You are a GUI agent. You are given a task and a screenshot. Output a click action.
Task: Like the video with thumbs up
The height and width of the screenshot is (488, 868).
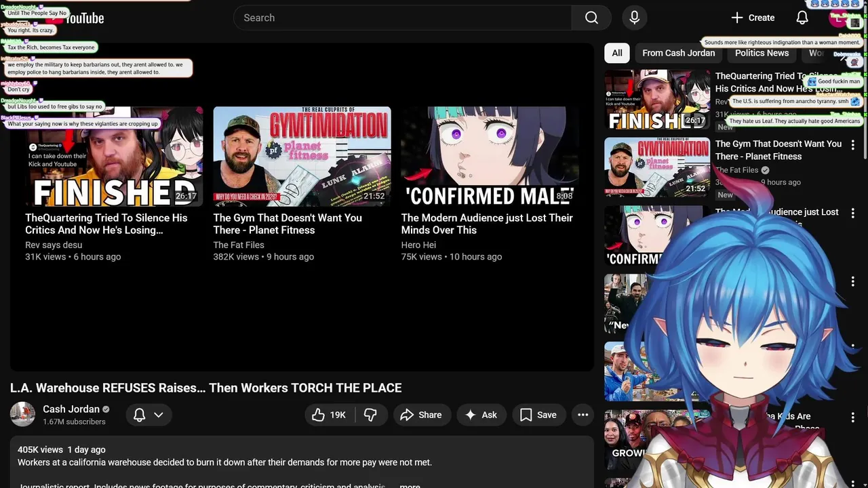click(x=329, y=415)
